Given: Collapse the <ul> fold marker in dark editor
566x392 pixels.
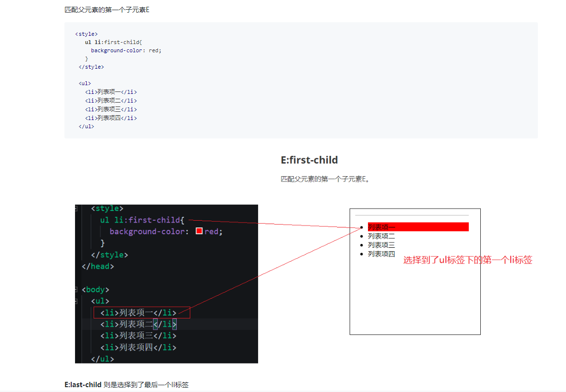Looking at the screenshot, I should tap(76, 301).
